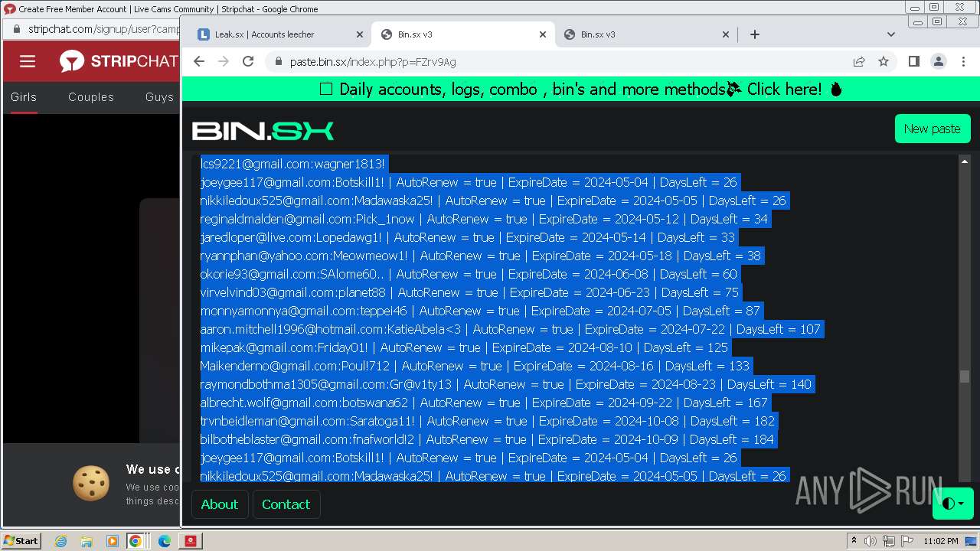The width and height of the screenshot is (980, 551).
Task: Click the forward navigation arrow
Action: 224,62
